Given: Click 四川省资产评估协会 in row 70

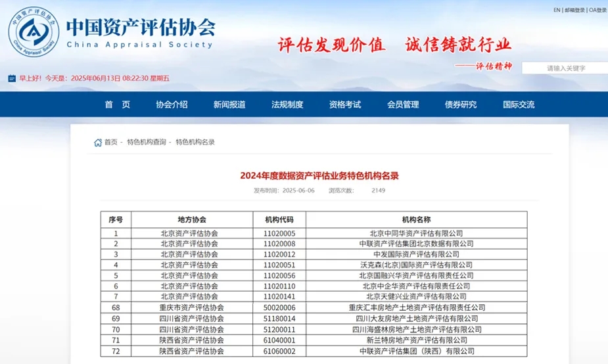Looking at the screenshot, I should tap(191, 329).
